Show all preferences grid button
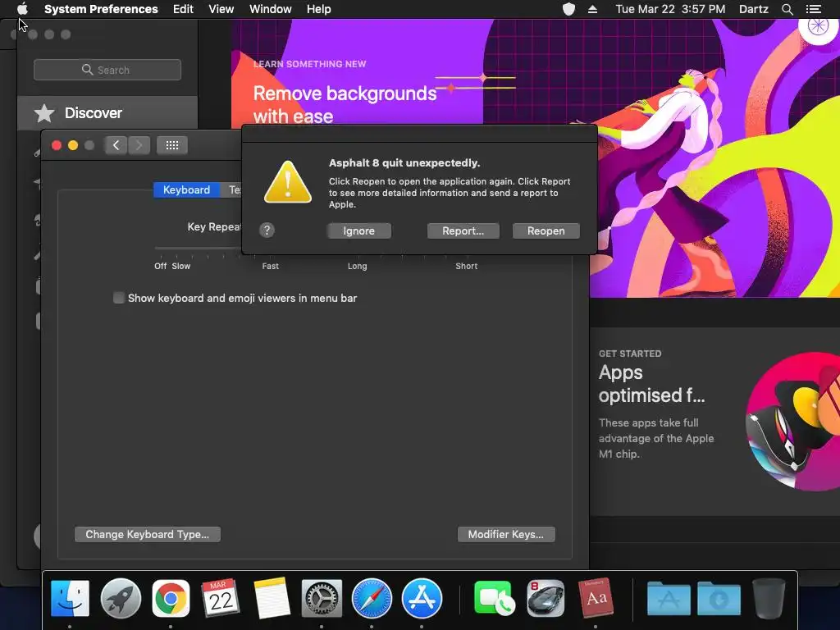 [x=172, y=145]
